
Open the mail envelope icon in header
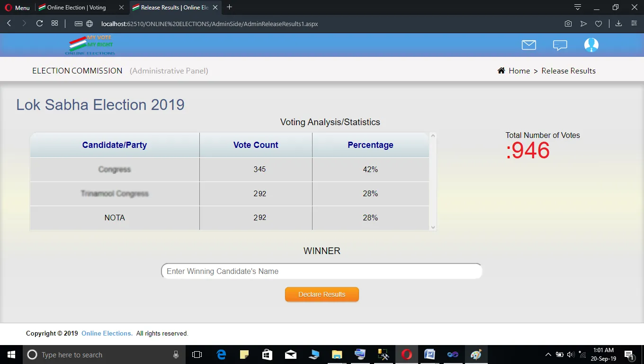pos(529,45)
